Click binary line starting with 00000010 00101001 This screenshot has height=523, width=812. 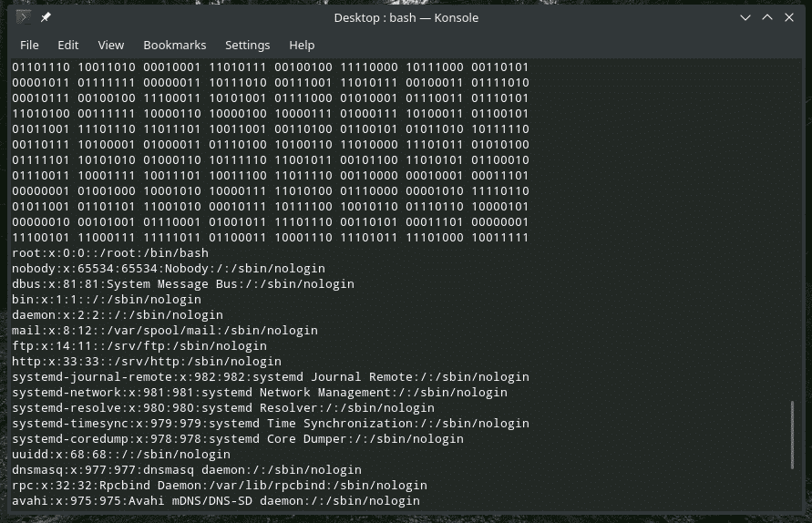coord(271,222)
